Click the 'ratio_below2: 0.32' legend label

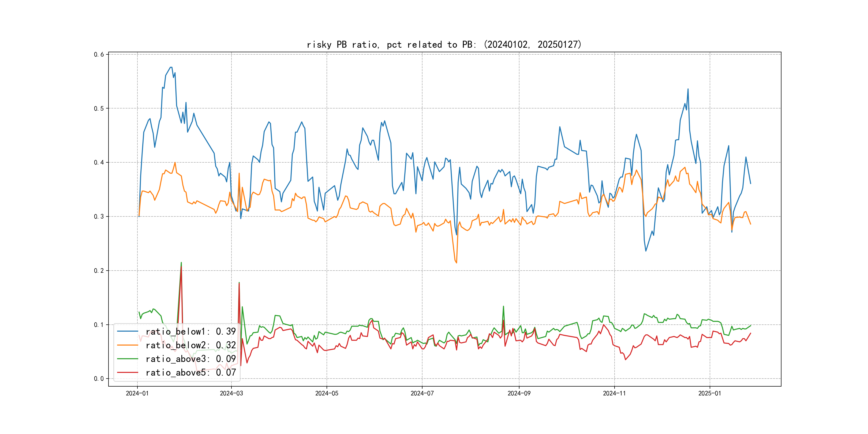[191, 345]
